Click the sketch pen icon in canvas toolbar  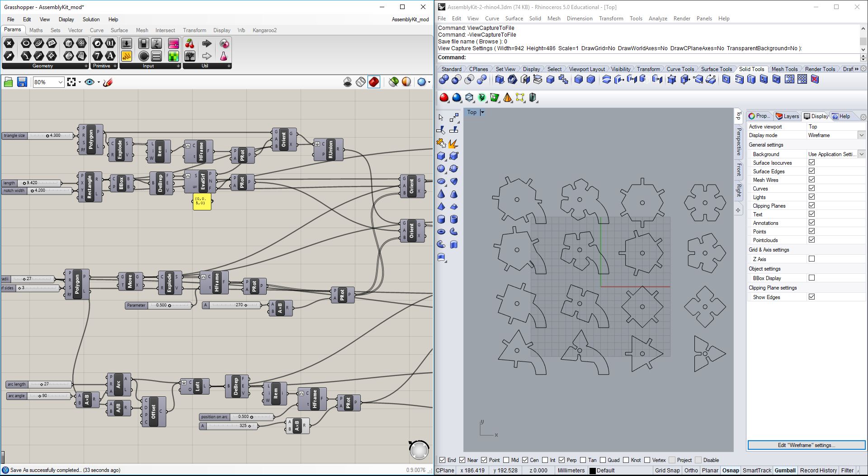(x=108, y=82)
